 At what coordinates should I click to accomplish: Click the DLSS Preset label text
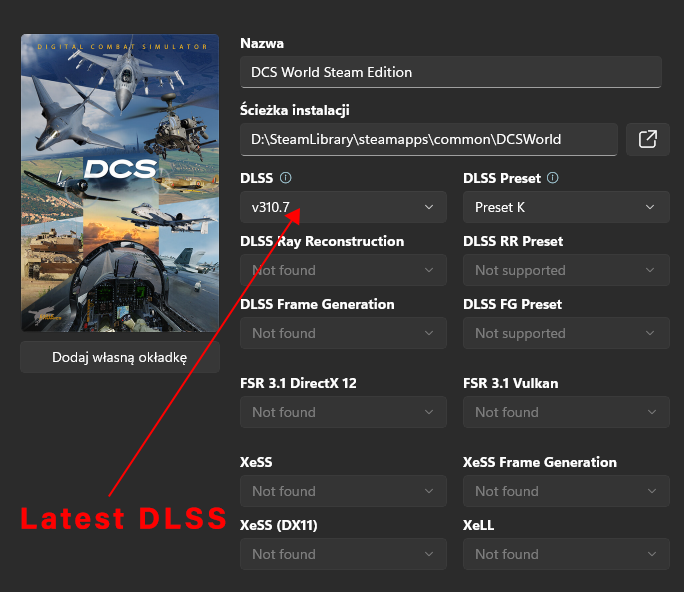point(502,178)
